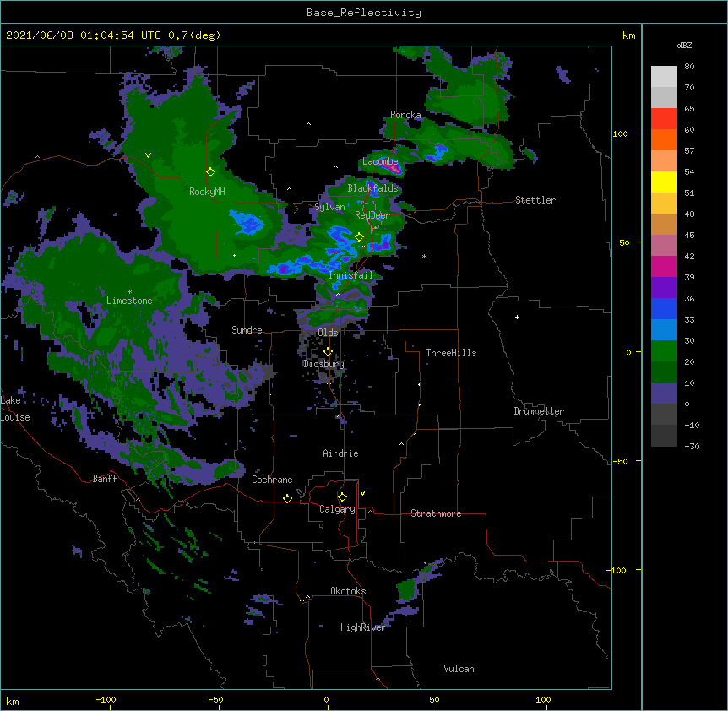The height and width of the screenshot is (711, 728).
Task: Select the yellow diamond marker above Calgary
Action: 342,497
